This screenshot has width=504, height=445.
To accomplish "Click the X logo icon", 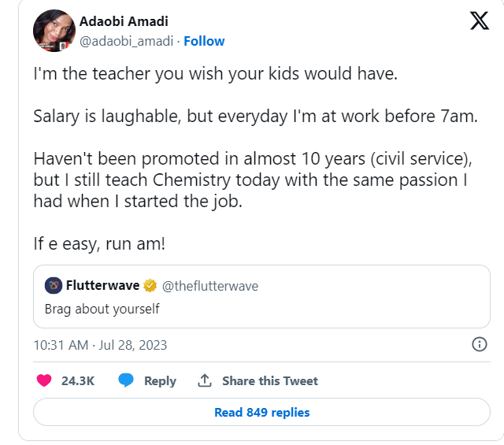I will tap(479, 20).
